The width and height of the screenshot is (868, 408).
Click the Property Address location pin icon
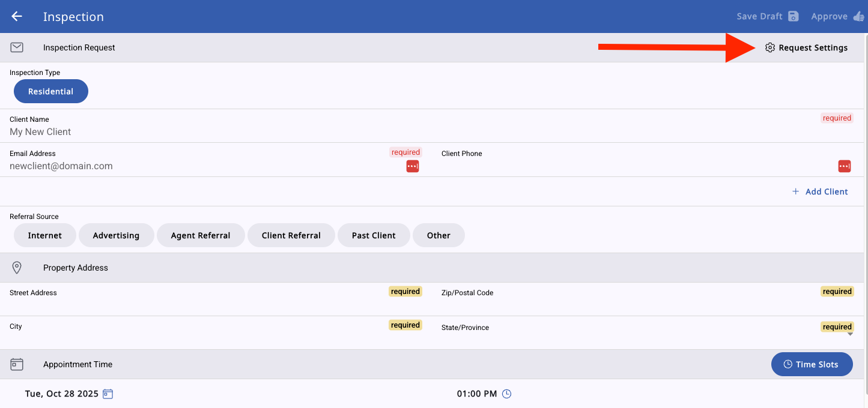click(x=17, y=268)
